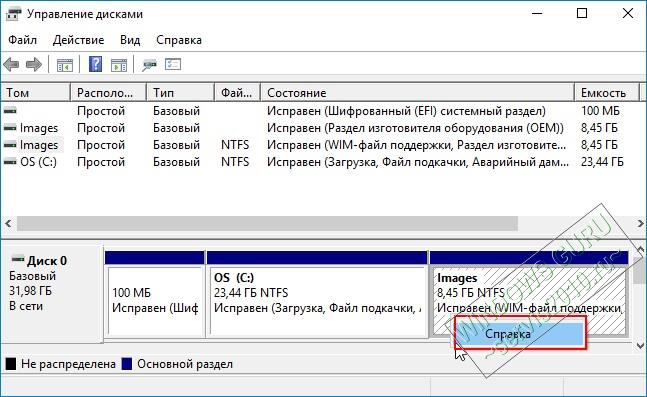
Task: Sort by the Том column header
Action: 35,93
